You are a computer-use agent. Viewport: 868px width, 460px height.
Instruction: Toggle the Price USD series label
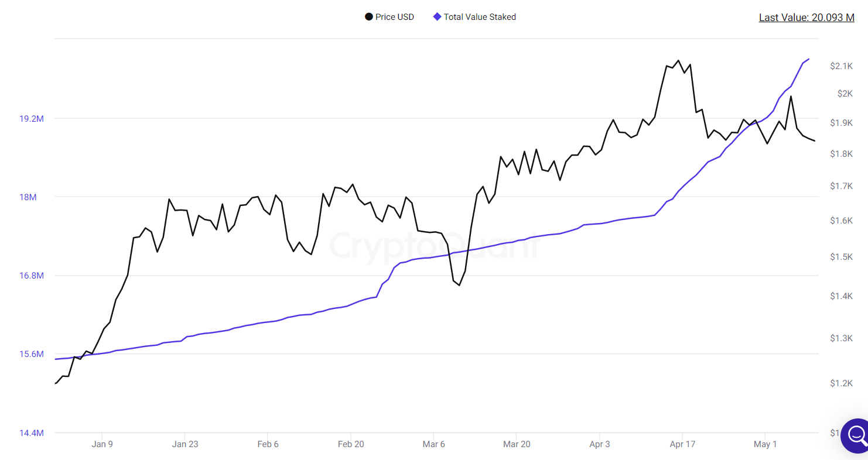394,17
